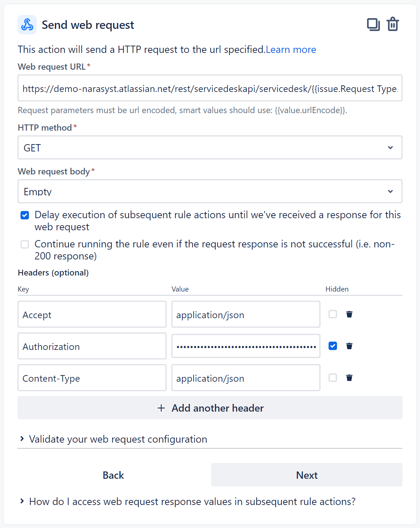Click the Web request URL field

click(x=210, y=88)
